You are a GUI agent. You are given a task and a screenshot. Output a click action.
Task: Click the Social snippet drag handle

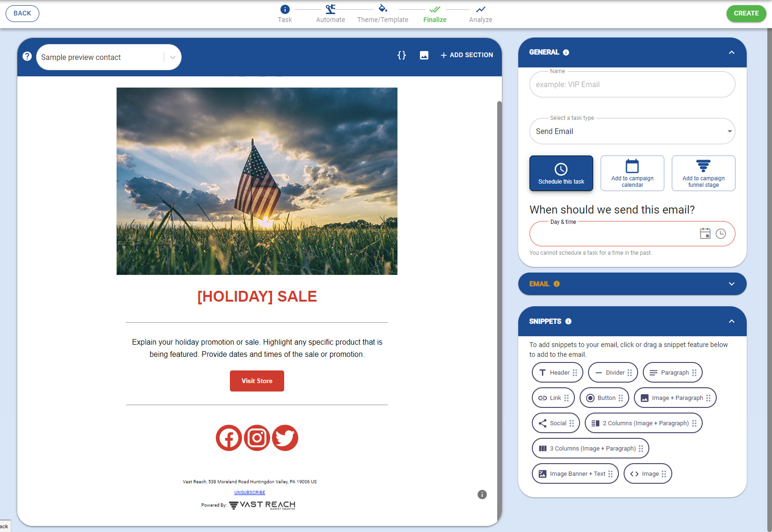[572, 423]
